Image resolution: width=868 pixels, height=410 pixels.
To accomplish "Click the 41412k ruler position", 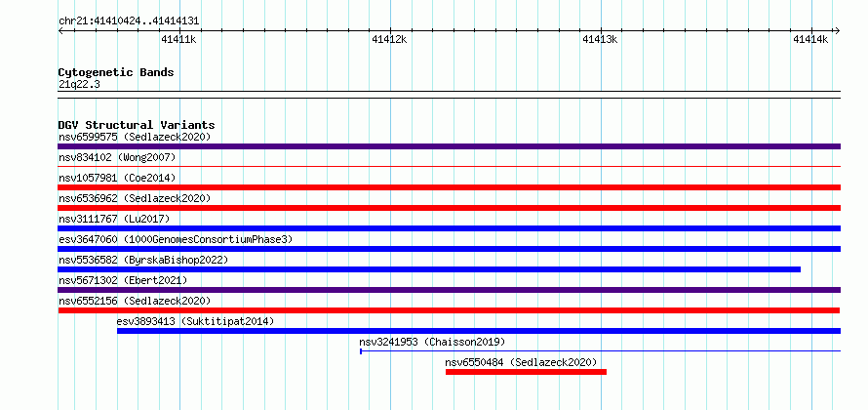I will coord(390,39).
